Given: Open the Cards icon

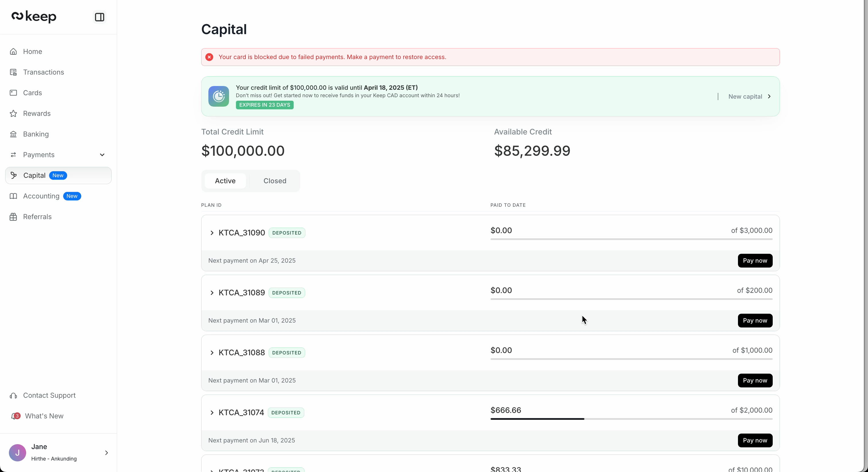Looking at the screenshot, I should click(13, 93).
